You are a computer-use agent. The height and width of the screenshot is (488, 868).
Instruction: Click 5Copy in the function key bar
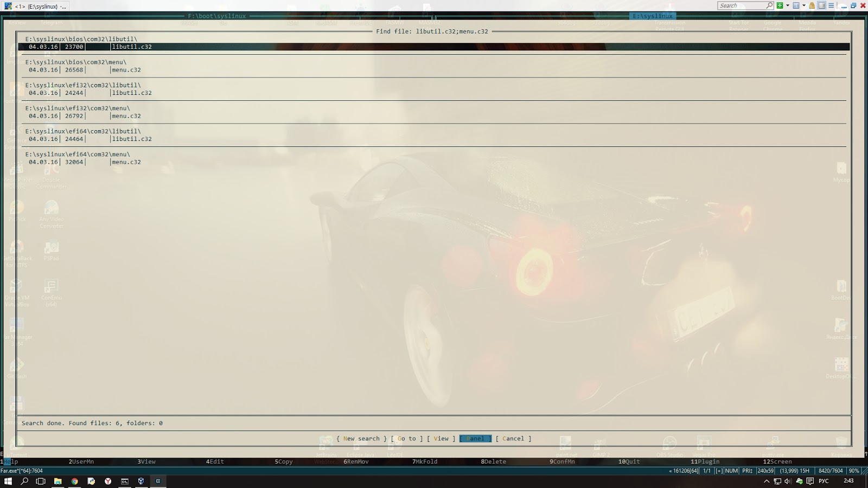284,462
